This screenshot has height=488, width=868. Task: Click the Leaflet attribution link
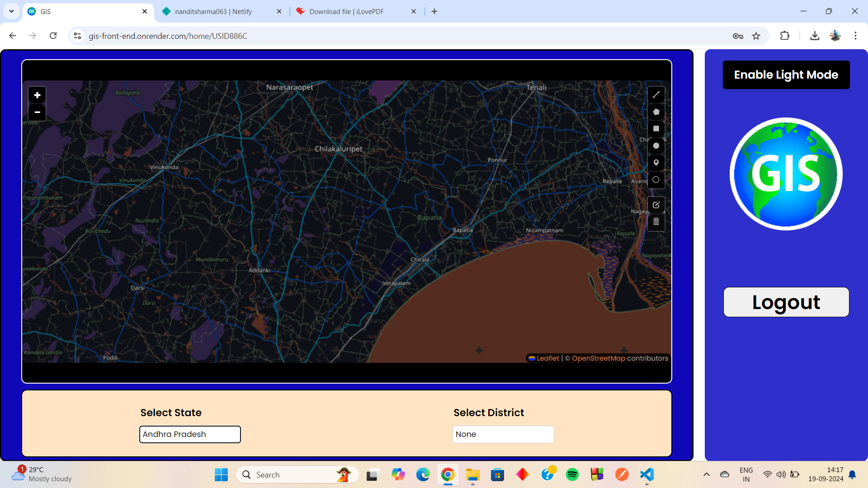pos(547,358)
